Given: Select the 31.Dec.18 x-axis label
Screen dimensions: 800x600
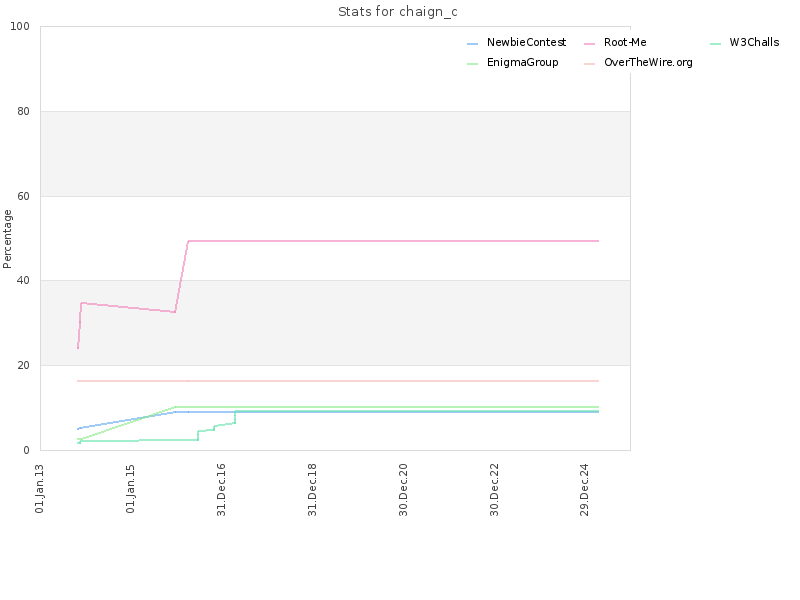Looking at the screenshot, I should point(312,490).
